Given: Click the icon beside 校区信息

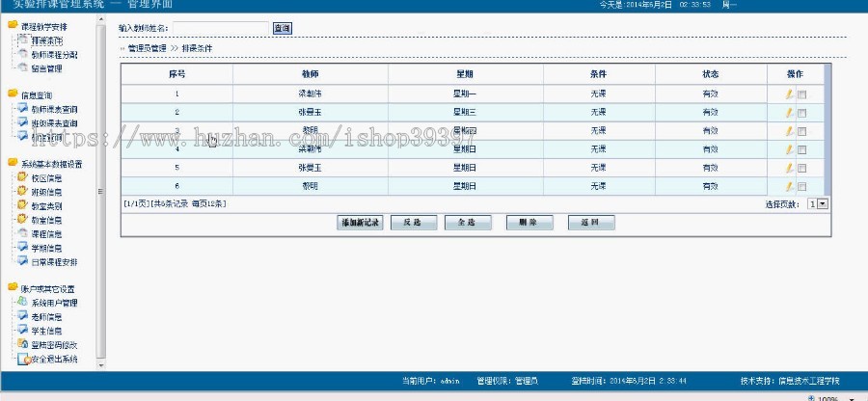Looking at the screenshot, I should (x=23, y=177).
